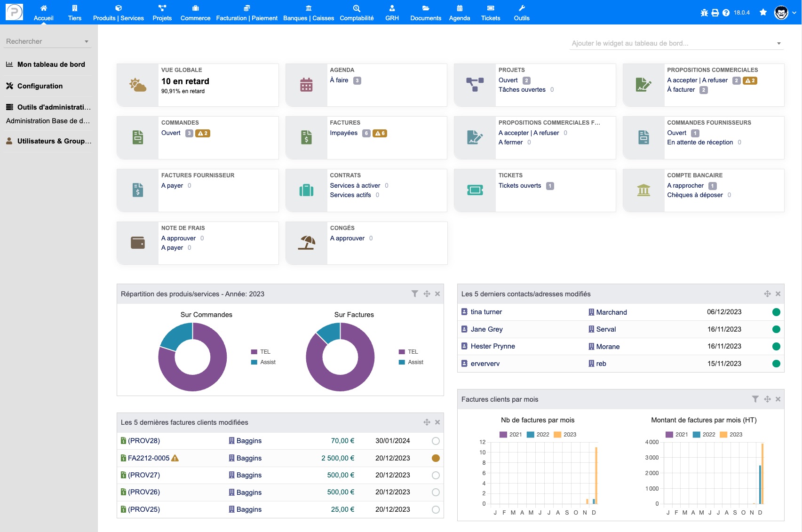Click green status dot of Jane Grey
The width and height of the screenshot is (802, 532).
pos(776,329)
